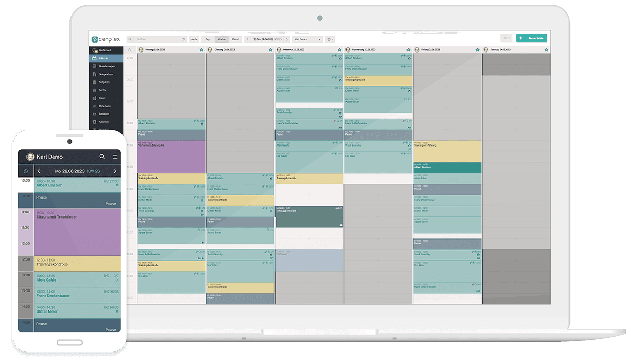
Task: Open the Gutsprachen menu entry
Action: 105,74
